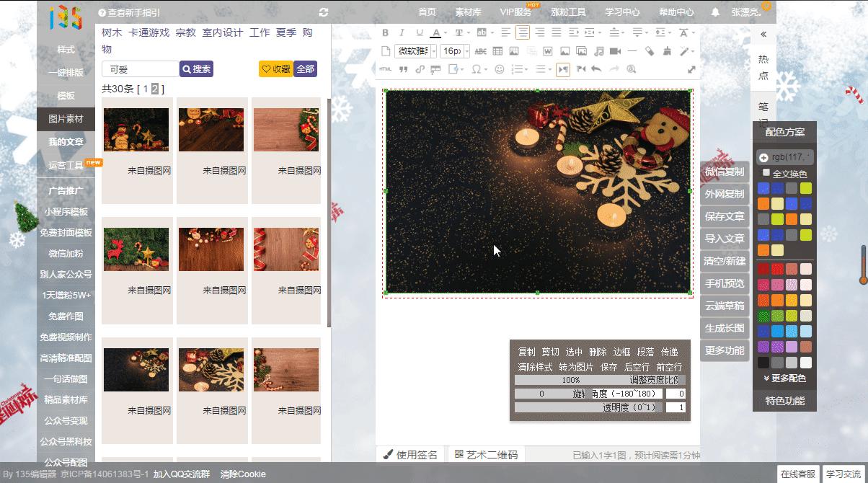Click the 搜索 search button

tap(196, 69)
